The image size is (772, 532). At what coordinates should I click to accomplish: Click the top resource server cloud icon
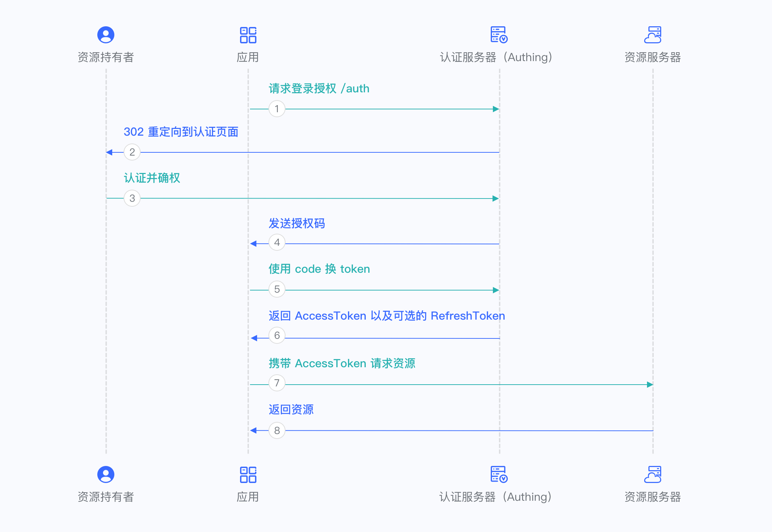point(653,35)
